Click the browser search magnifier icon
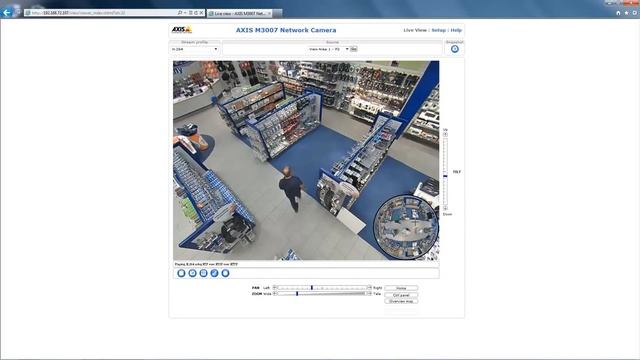The height and width of the screenshot is (360, 640). [x=180, y=13]
